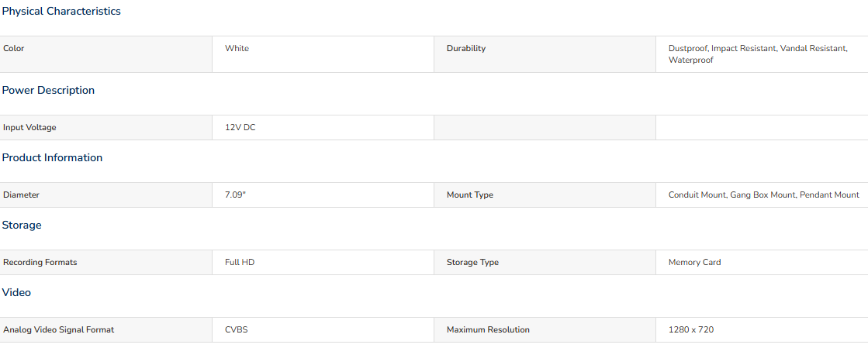Image resolution: width=868 pixels, height=348 pixels.
Task: Click the 7.09" diameter value
Action: coord(235,195)
